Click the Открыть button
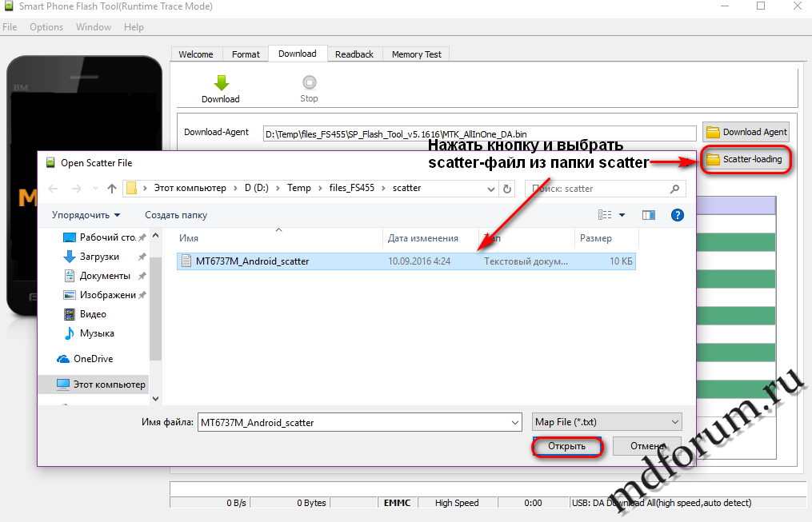 566,446
